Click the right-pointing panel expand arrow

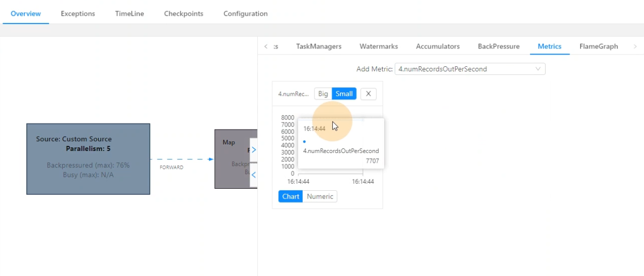(x=254, y=150)
